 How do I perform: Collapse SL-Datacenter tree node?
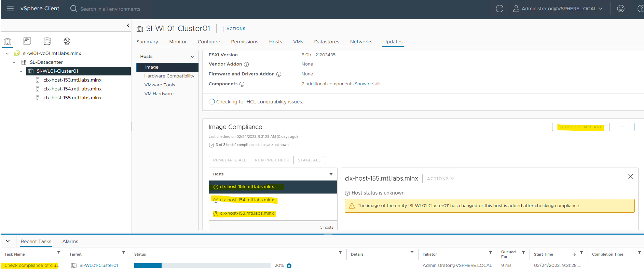[x=14, y=62]
